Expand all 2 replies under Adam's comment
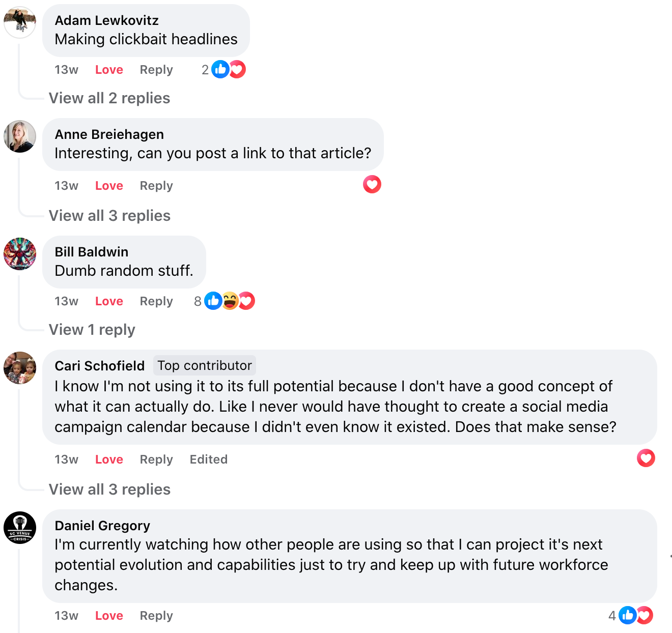The height and width of the screenshot is (633, 672). [109, 98]
